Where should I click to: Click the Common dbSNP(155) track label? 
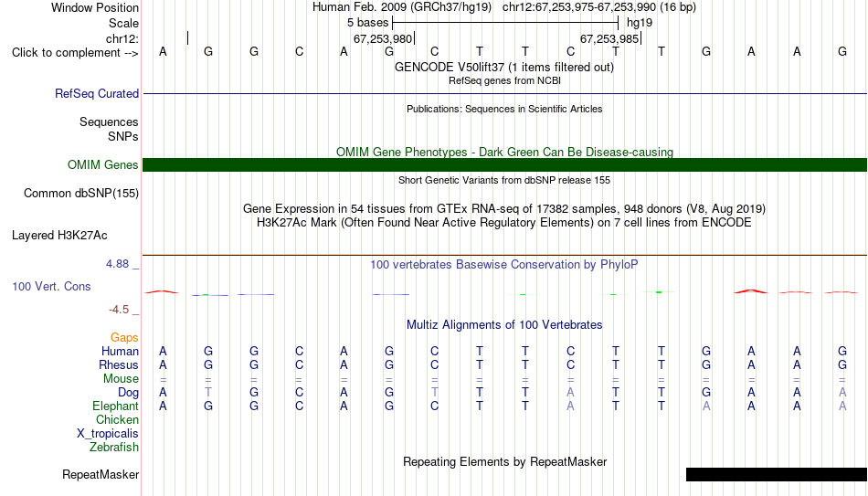tap(81, 194)
